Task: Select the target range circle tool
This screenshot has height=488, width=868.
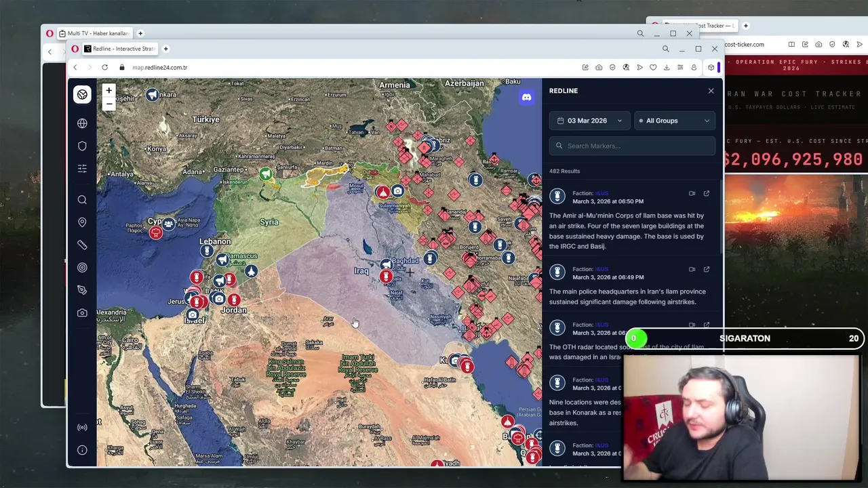Action: (x=82, y=268)
